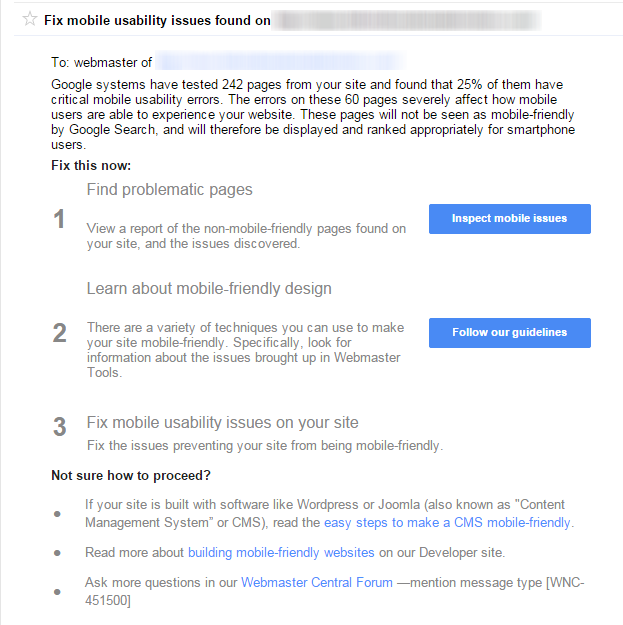Viewport: 623px width, 625px height.
Task: Click "Fix mobile usability issues on your site" heading
Action: [222, 422]
